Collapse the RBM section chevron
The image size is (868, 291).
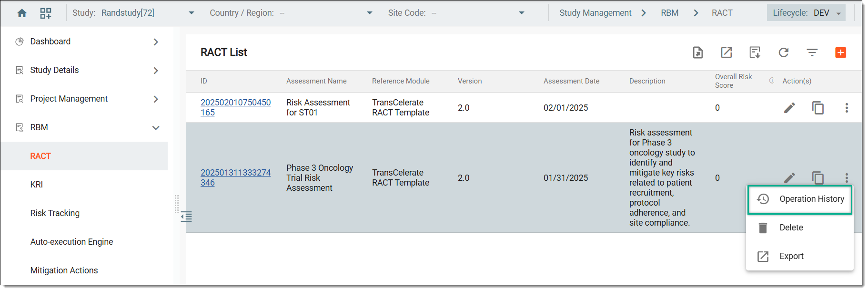pos(156,128)
